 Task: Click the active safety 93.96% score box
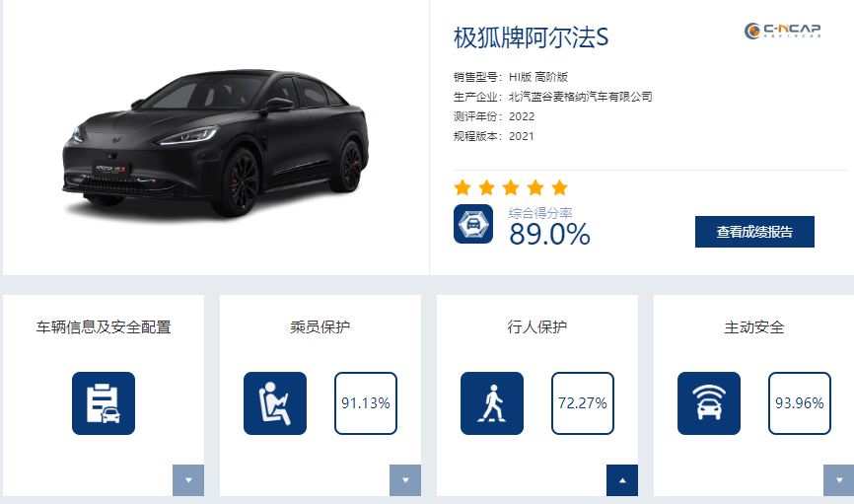[x=800, y=403]
